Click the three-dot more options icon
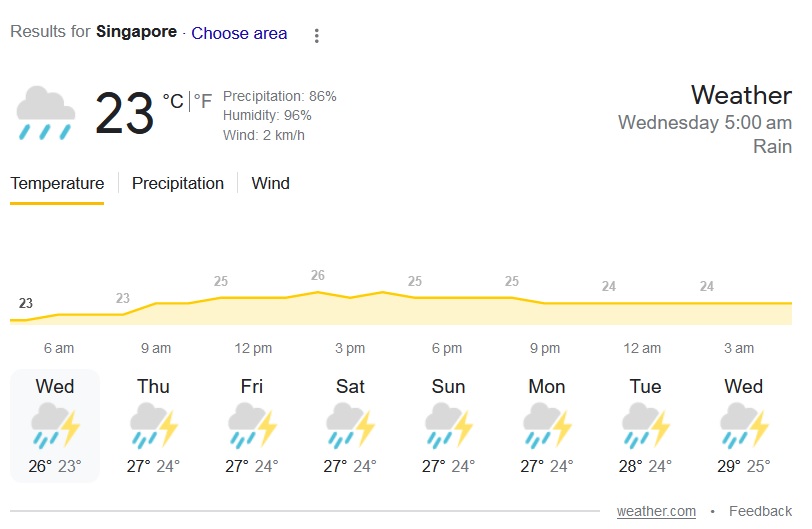 (317, 36)
